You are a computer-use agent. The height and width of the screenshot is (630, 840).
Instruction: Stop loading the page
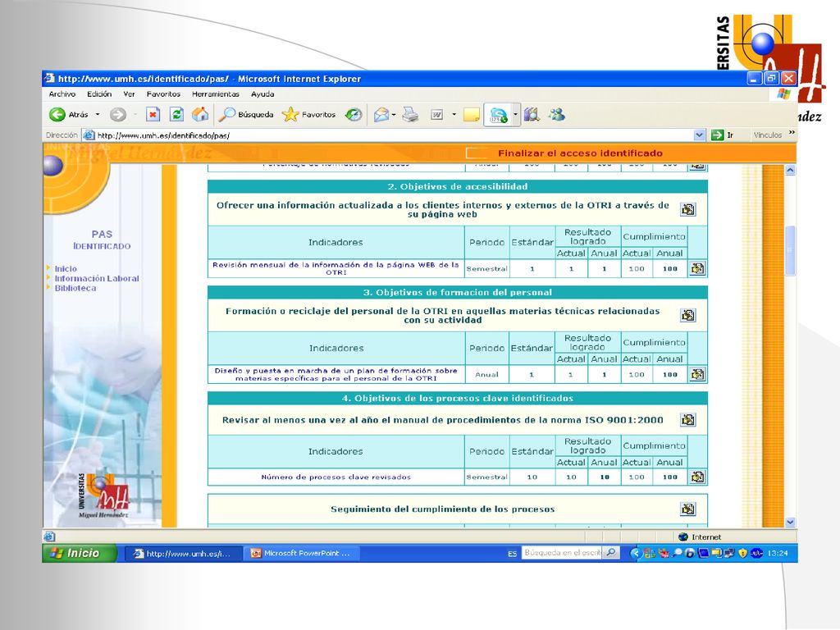pyautogui.click(x=153, y=114)
